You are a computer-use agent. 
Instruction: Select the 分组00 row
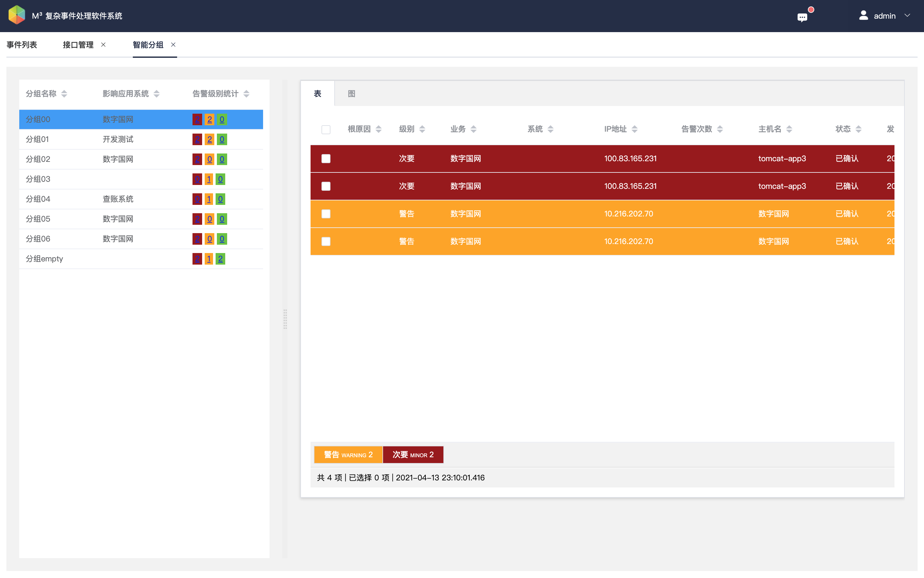pos(141,119)
